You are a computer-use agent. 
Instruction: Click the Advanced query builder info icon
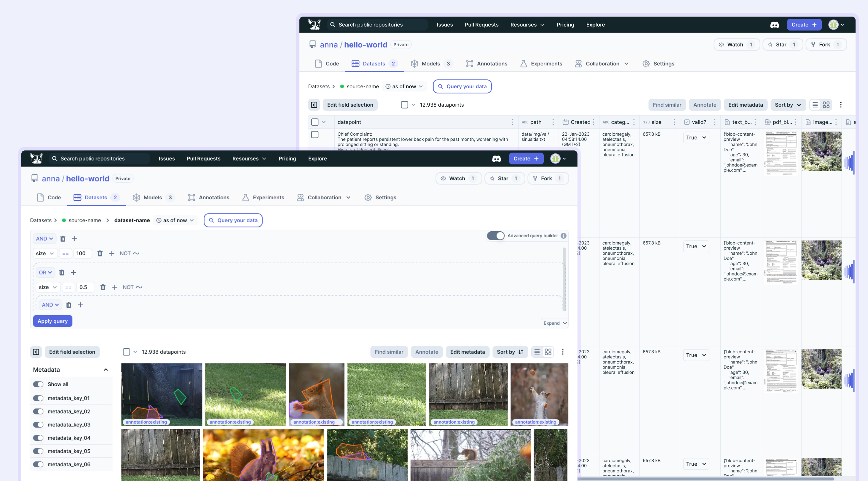[563, 236]
